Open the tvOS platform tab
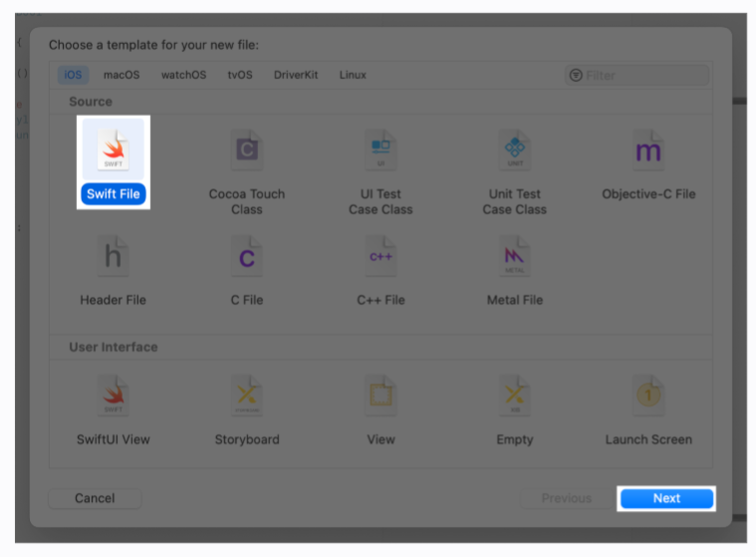This screenshot has height=557, width=756. click(240, 75)
